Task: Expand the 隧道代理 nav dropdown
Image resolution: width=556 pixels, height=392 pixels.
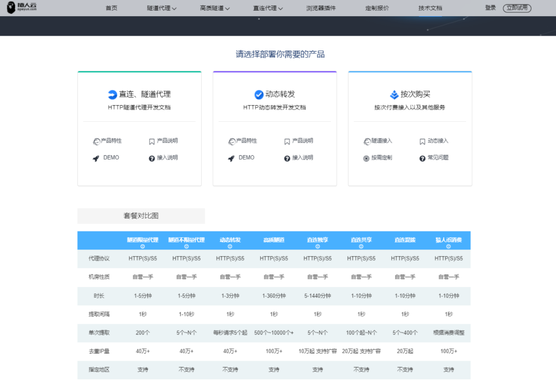Action: (162, 8)
